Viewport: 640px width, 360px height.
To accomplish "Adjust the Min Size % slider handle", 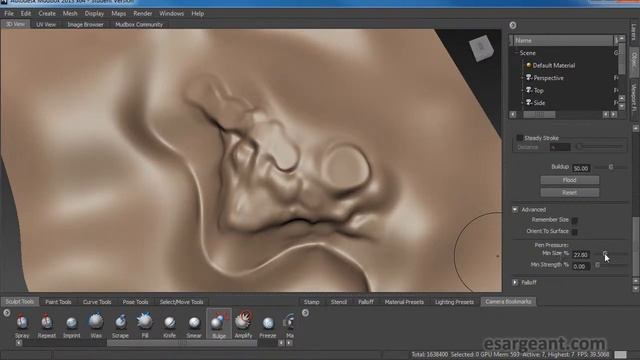I will point(605,254).
